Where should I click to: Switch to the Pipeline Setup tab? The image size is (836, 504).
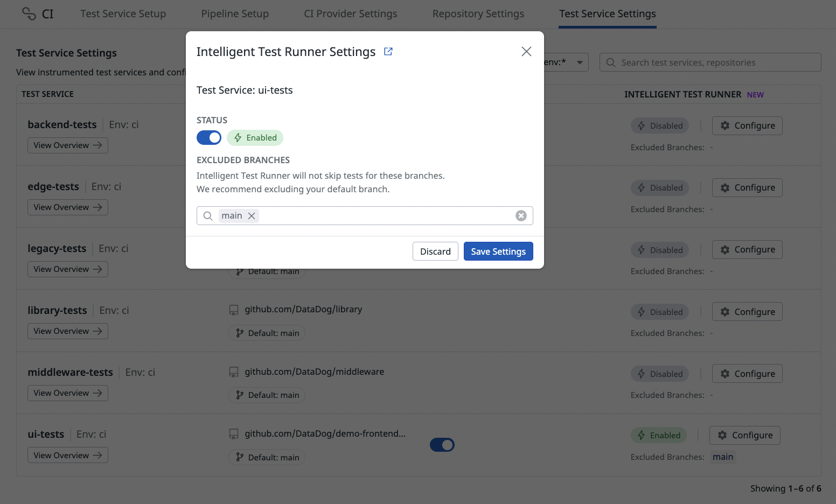(x=235, y=14)
